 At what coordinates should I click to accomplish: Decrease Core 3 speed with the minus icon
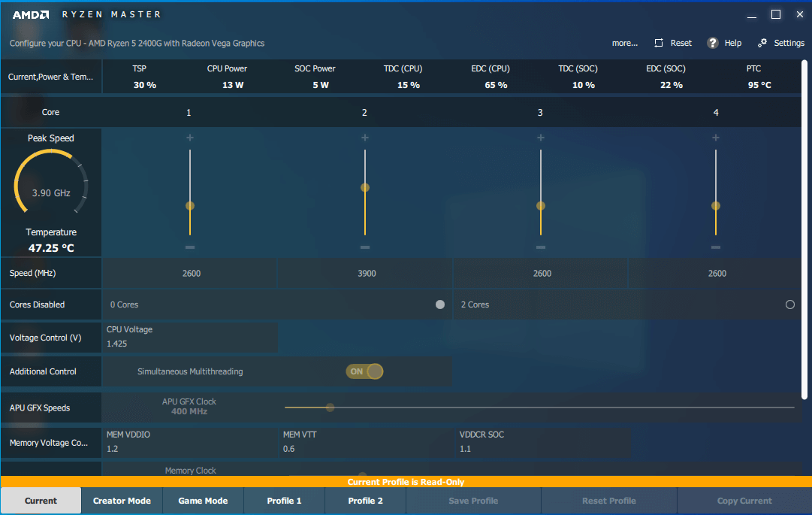point(540,246)
